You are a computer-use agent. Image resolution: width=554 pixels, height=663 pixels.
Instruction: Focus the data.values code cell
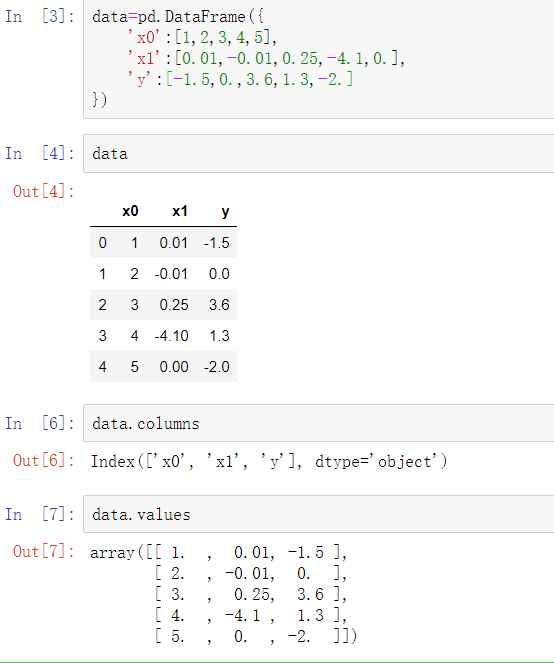(318, 514)
